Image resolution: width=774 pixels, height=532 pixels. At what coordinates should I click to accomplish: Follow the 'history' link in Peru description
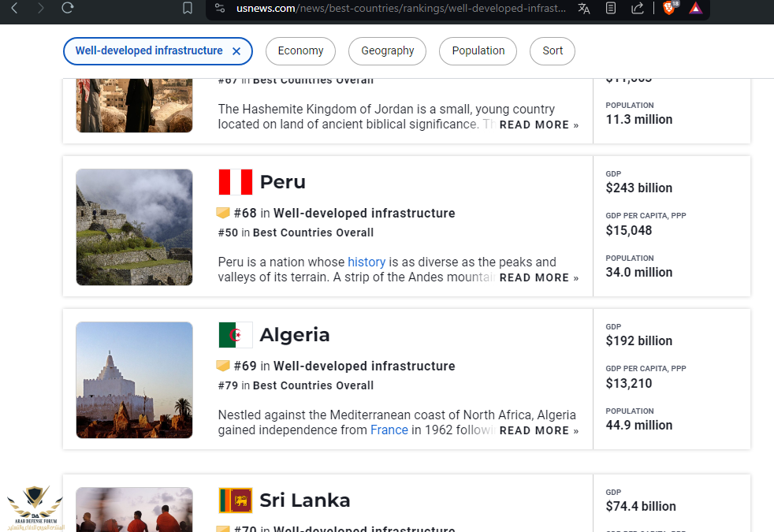[367, 262]
